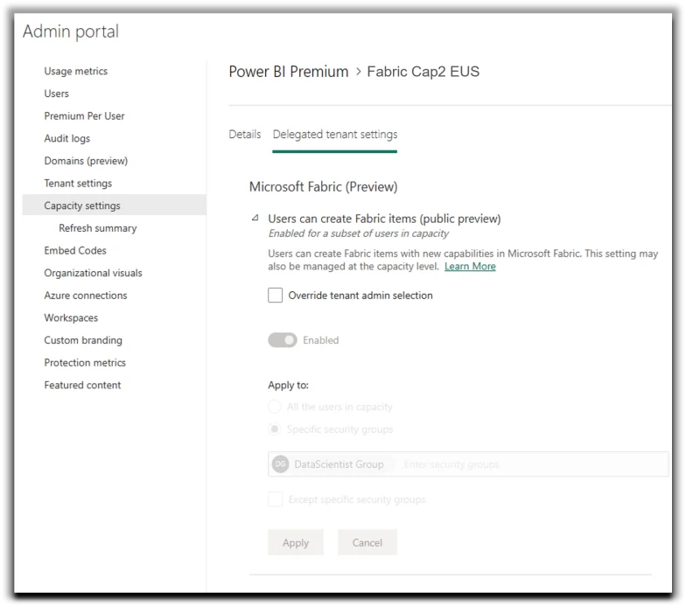This screenshot has height=606, width=700.
Task: Click Power BI Premium breadcrumb
Action: click(289, 72)
